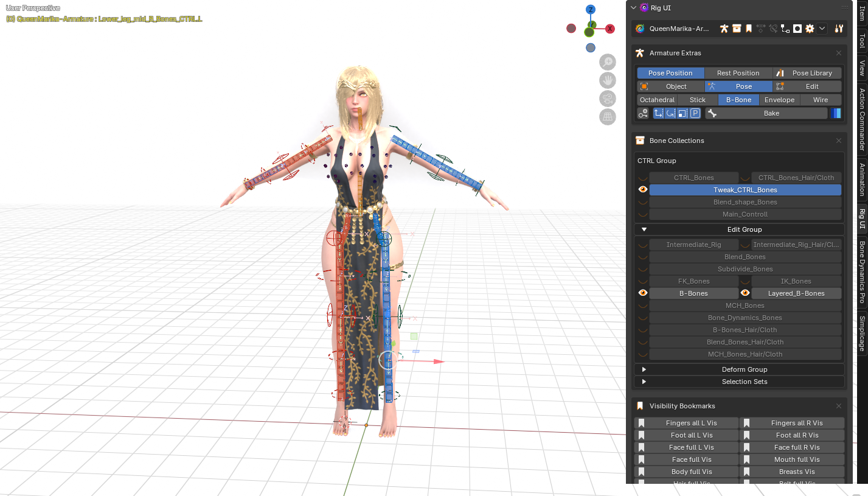
Task: Apply the Breasts Vis bookmark
Action: [x=792, y=472]
